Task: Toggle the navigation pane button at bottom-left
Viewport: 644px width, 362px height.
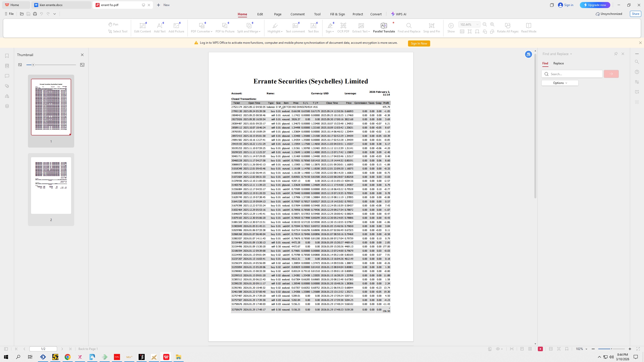Action: point(6,349)
